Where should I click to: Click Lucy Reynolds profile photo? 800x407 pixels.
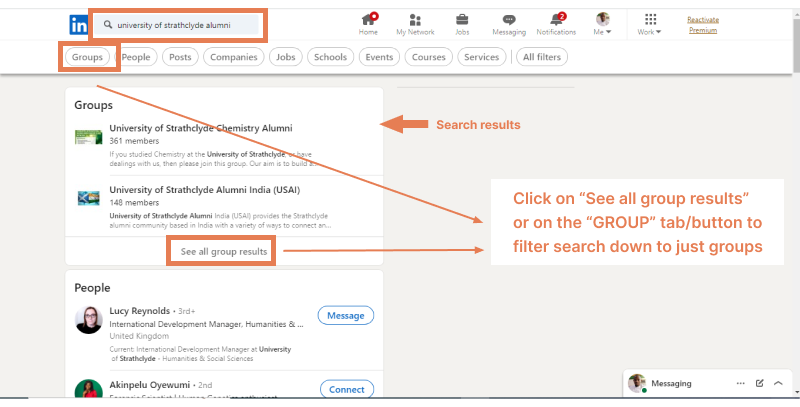pyautogui.click(x=89, y=320)
